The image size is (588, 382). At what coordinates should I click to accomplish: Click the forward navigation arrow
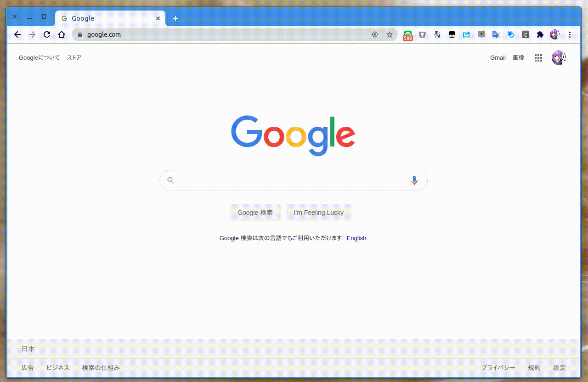32,34
